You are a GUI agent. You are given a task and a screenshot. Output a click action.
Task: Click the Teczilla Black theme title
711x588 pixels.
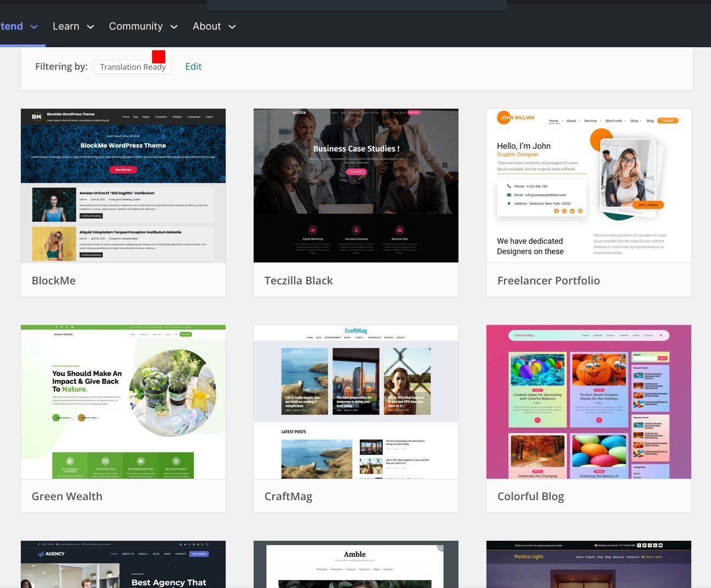(x=299, y=281)
